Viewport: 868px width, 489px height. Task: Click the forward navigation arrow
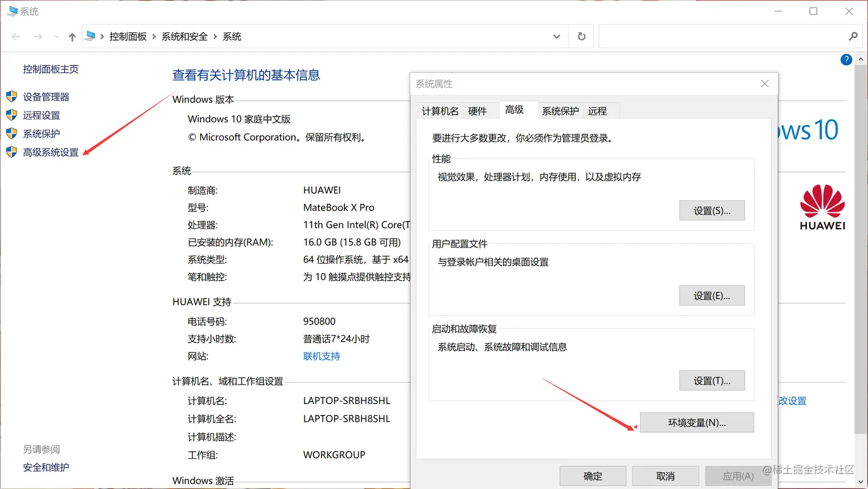(38, 37)
